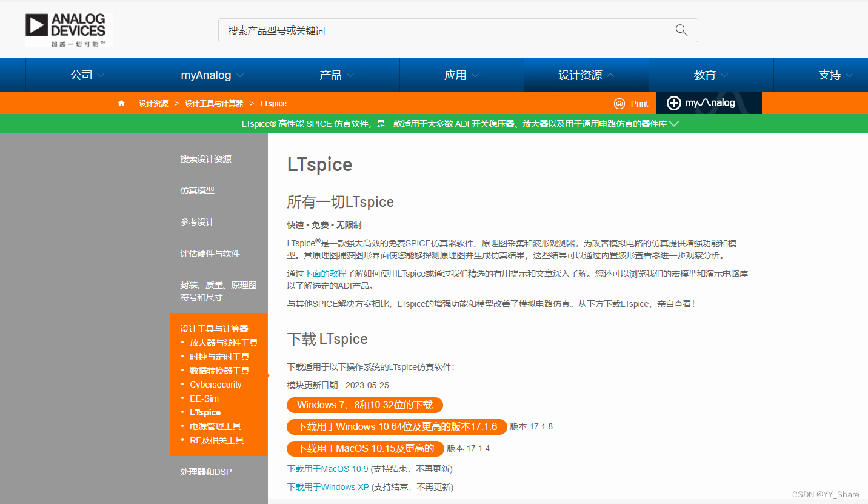Select EE-Sim sidebar sub-item
The height and width of the screenshot is (504, 868).
coord(204,398)
